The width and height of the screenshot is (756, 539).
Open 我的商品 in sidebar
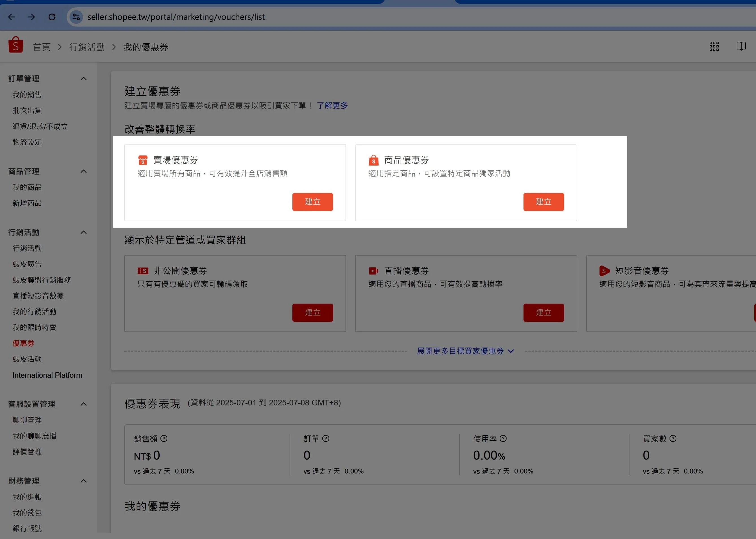coord(27,187)
